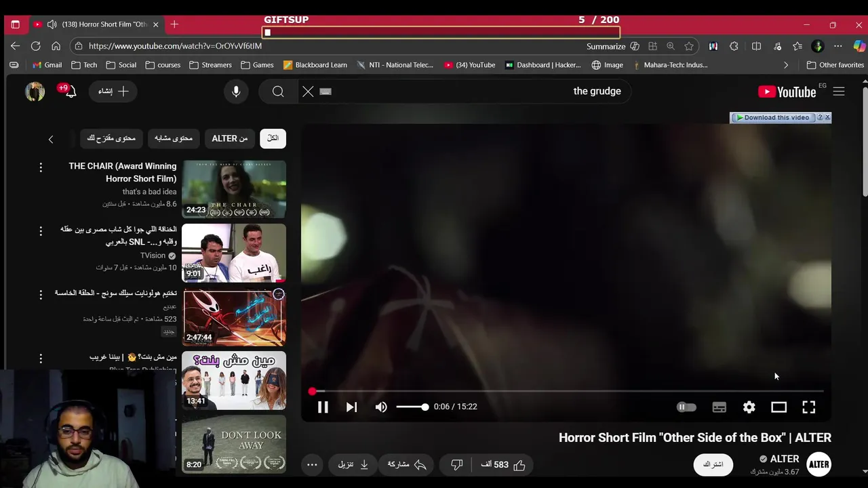Open the ALTER channel avatar
Screen dimensions: 868x488
click(x=819, y=464)
